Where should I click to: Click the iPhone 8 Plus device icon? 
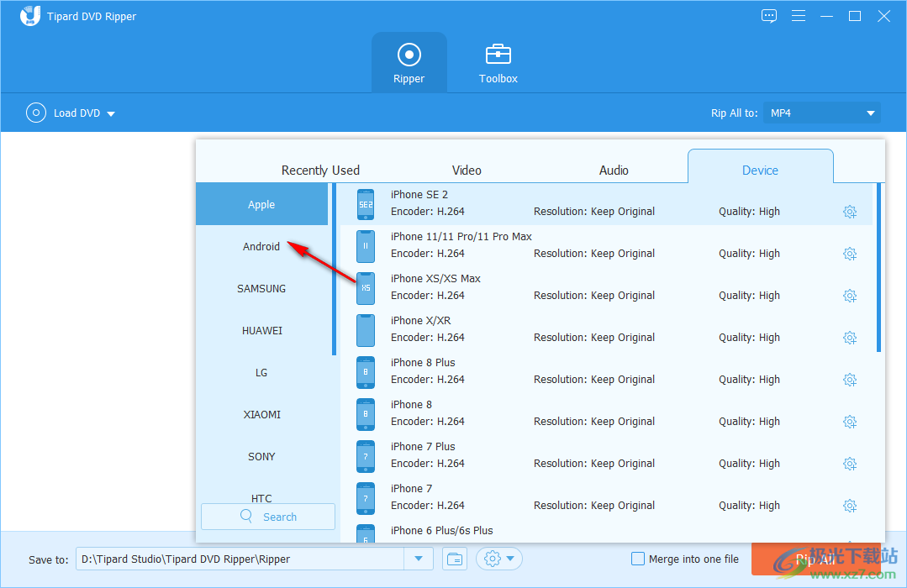(x=365, y=371)
